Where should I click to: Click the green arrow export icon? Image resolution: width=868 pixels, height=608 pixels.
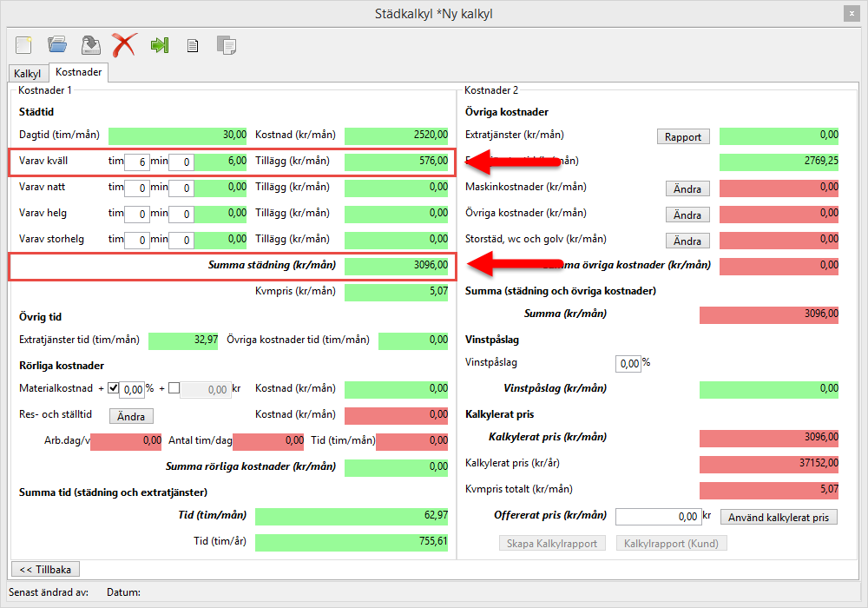[159, 45]
